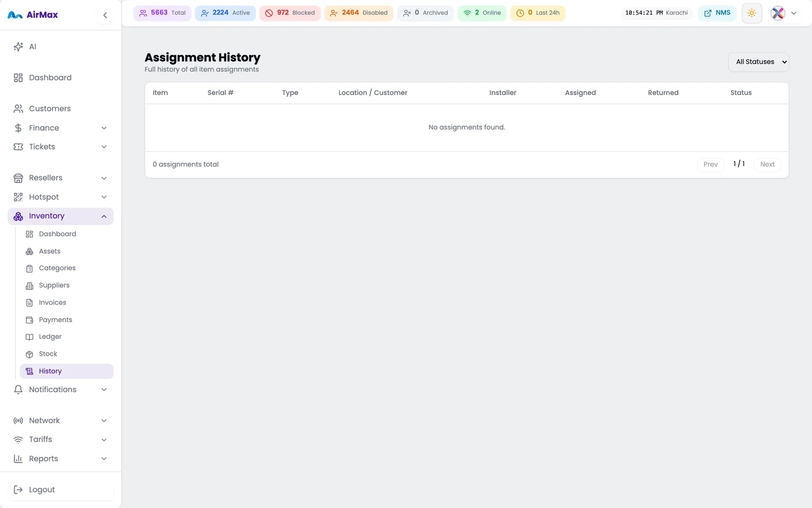The width and height of the screenshot is (812, 508).
Task: Filter by 2464 Disabled users badge
Action: (x=359, y=13)
